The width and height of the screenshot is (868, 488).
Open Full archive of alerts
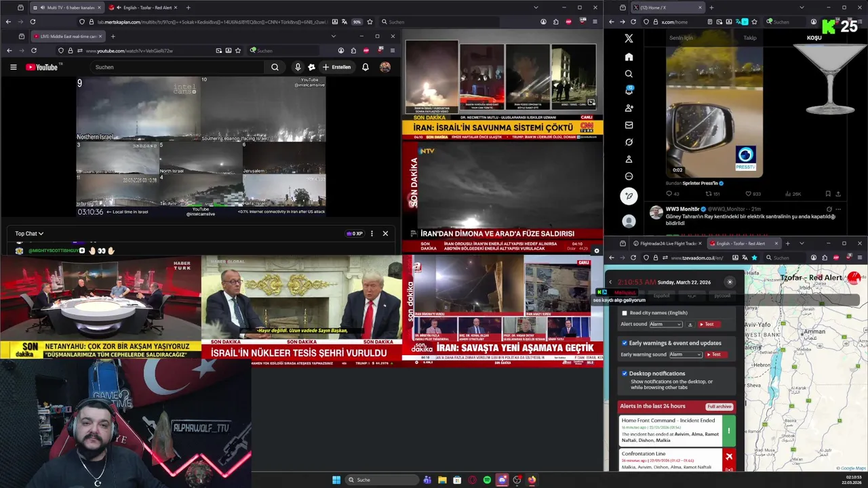click(719, 407)
